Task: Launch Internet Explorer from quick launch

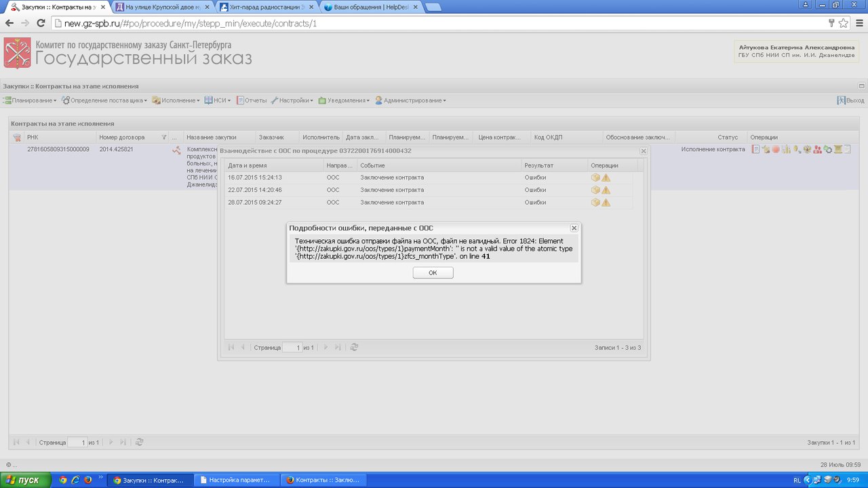Action: click(75, 480)
